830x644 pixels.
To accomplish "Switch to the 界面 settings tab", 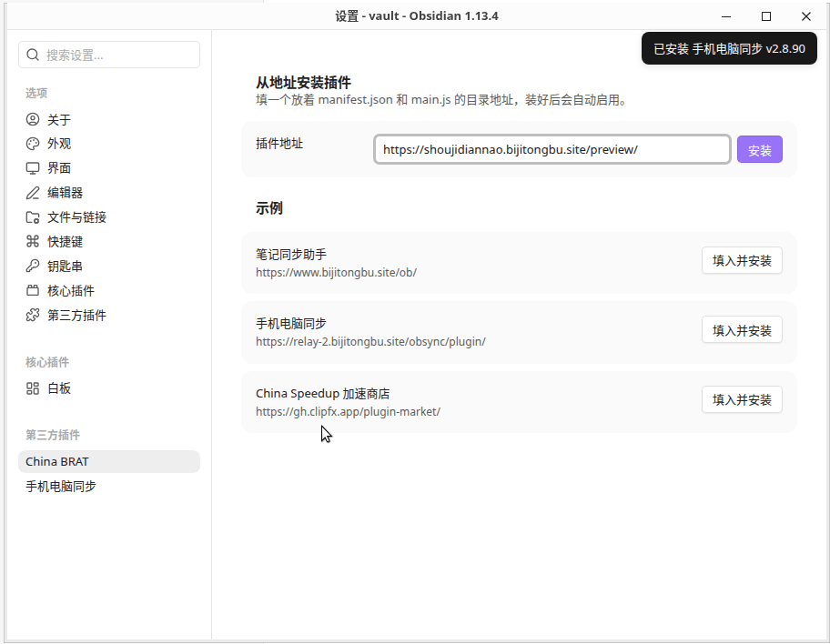I will pos(109,168).
